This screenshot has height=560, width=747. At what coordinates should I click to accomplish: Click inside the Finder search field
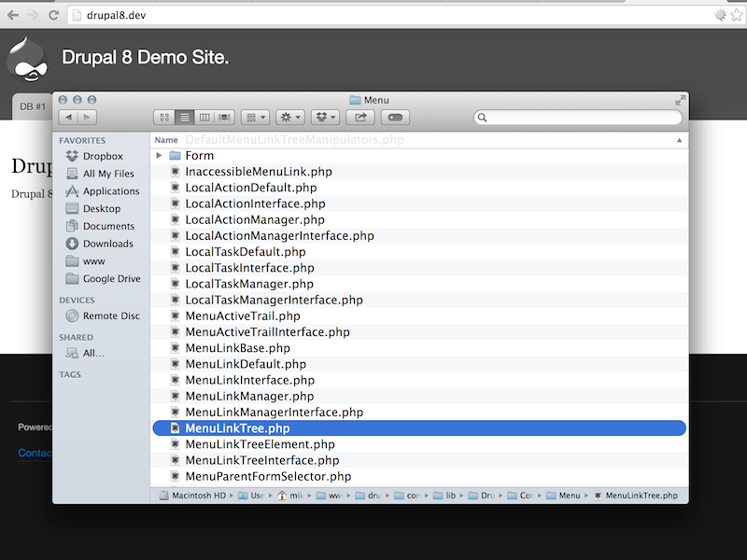click(x=579, y=118)
